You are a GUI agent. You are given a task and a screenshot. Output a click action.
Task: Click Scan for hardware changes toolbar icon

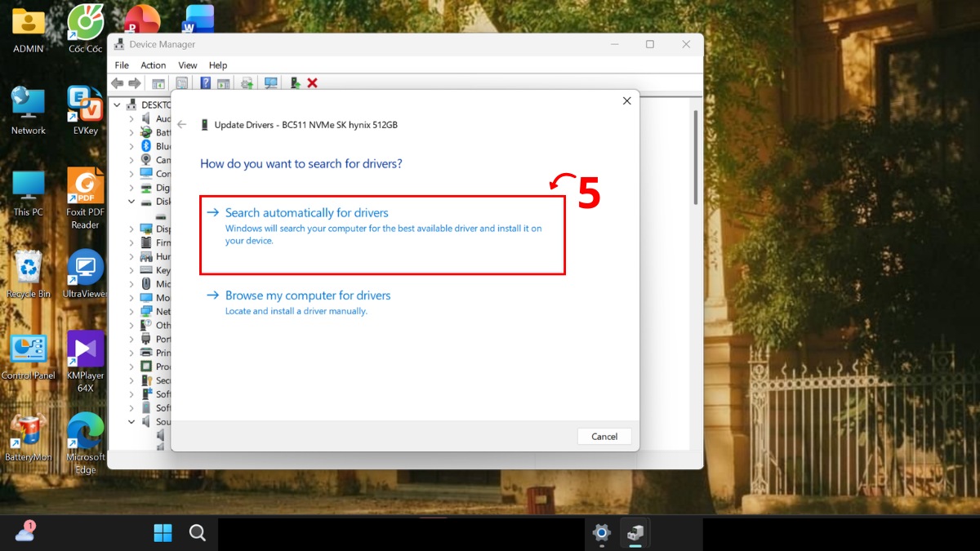(x=271, y=83)
